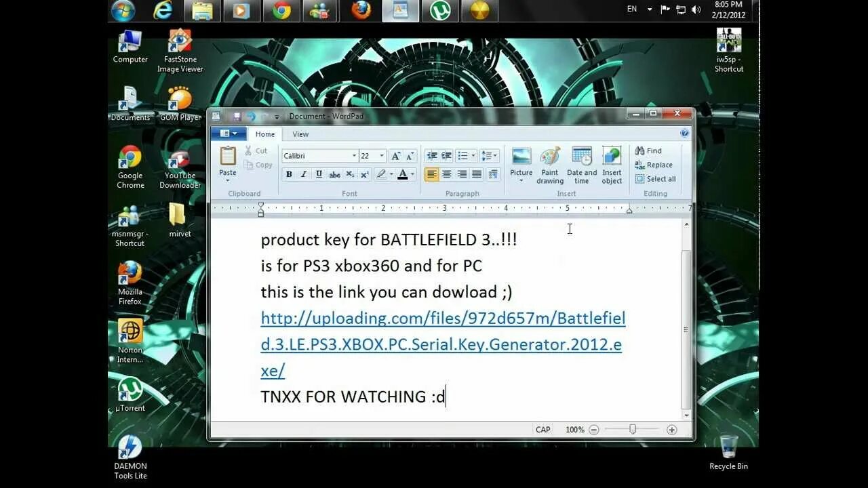Click Increase indent icon

[446, 156]
